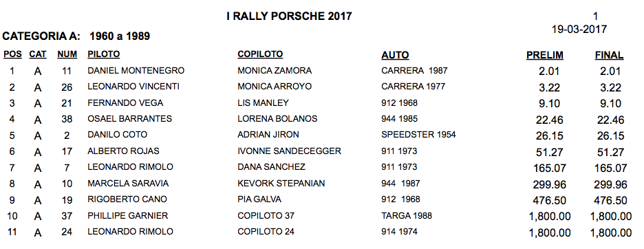644x249 pixels.
Task: Click the TARGA 1988 auto entry
Action: point(407,216)
